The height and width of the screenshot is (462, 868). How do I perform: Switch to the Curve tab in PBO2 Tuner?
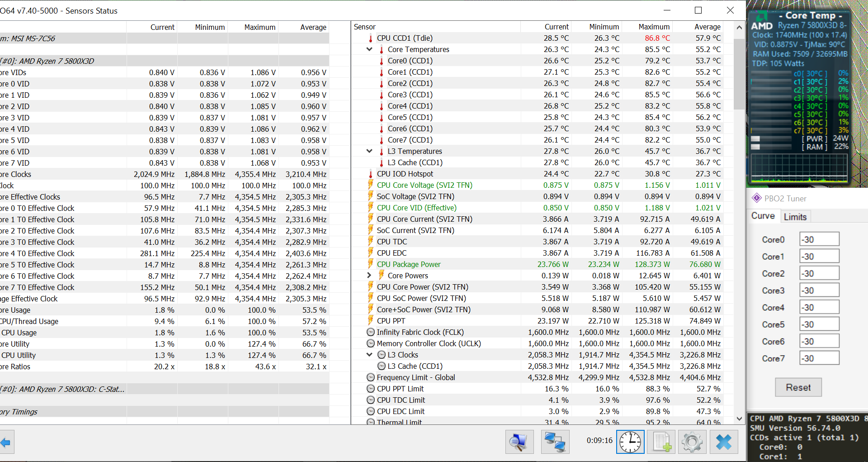tap(763, 216)
